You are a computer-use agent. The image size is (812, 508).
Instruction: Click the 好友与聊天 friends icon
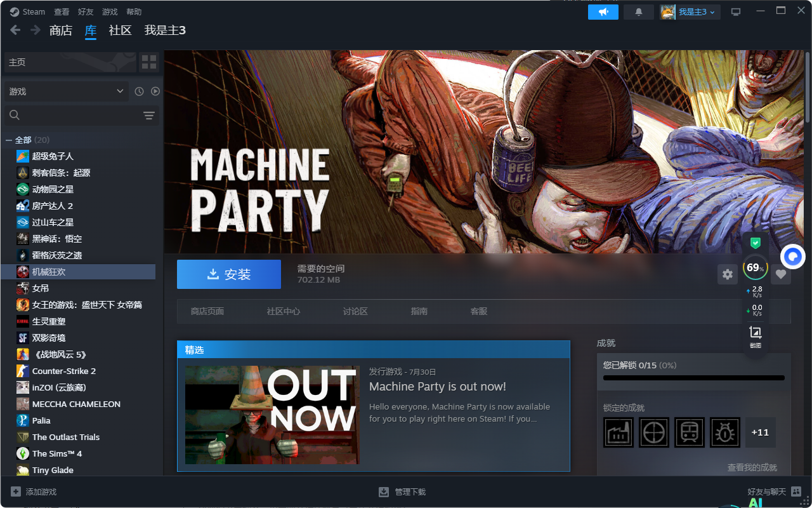coord(796,491)
